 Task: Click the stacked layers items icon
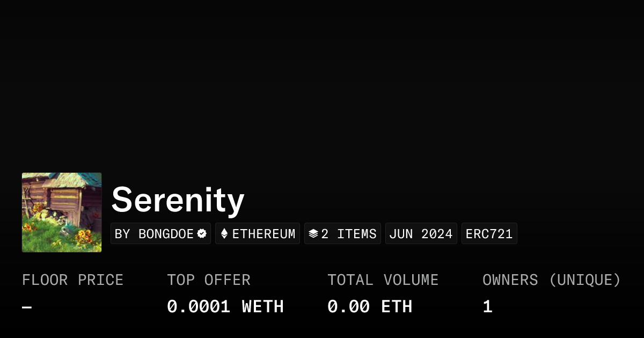pyautogui.click(x=313, y=234)
